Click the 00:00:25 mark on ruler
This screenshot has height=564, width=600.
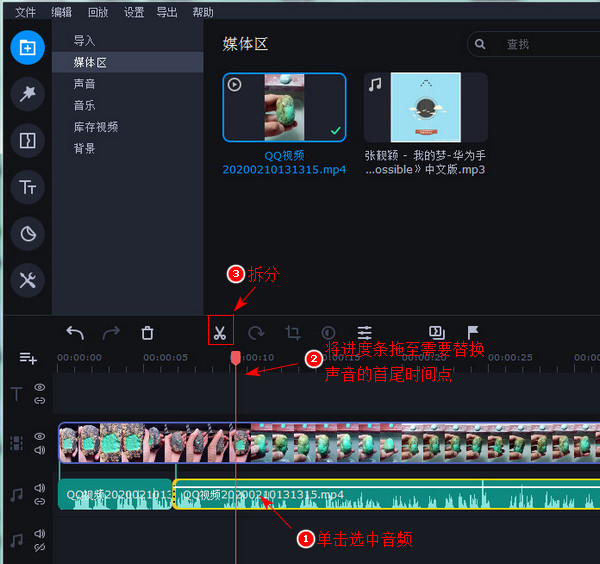[510, 357]
